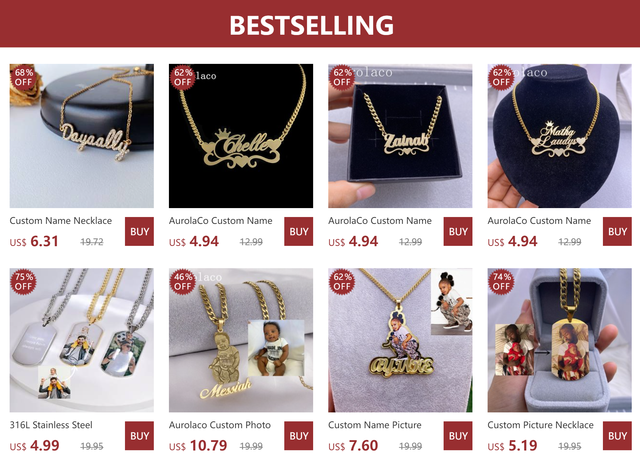Open the cartoon girl name pendant photo
This screenshot has height=467, width=640.
click(x=400, y=340)
